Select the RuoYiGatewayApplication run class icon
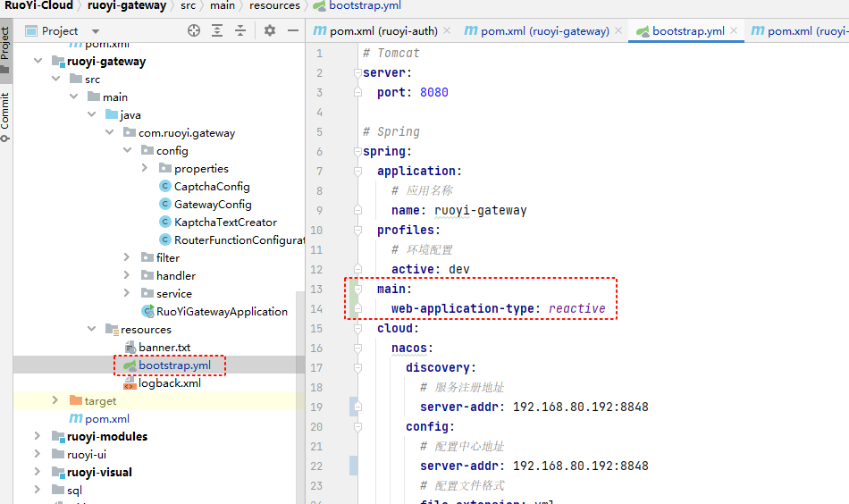 coord(147,311)
